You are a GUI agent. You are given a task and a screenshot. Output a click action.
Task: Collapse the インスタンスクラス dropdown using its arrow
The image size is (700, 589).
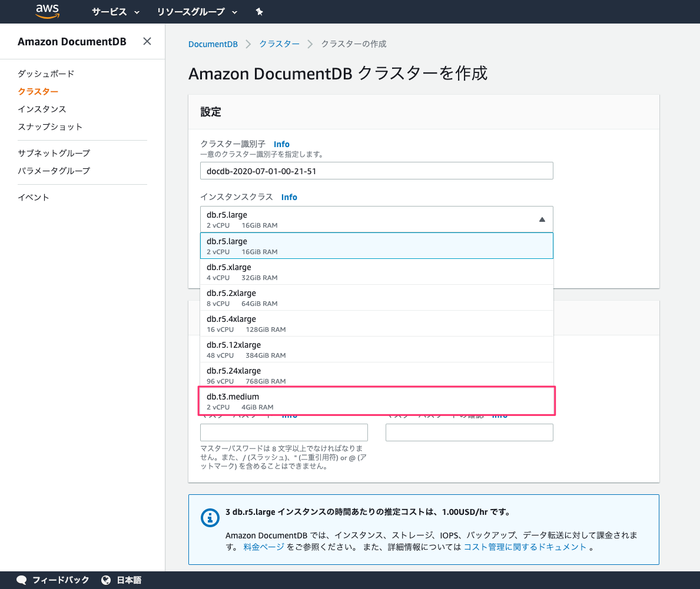point(542,219)
